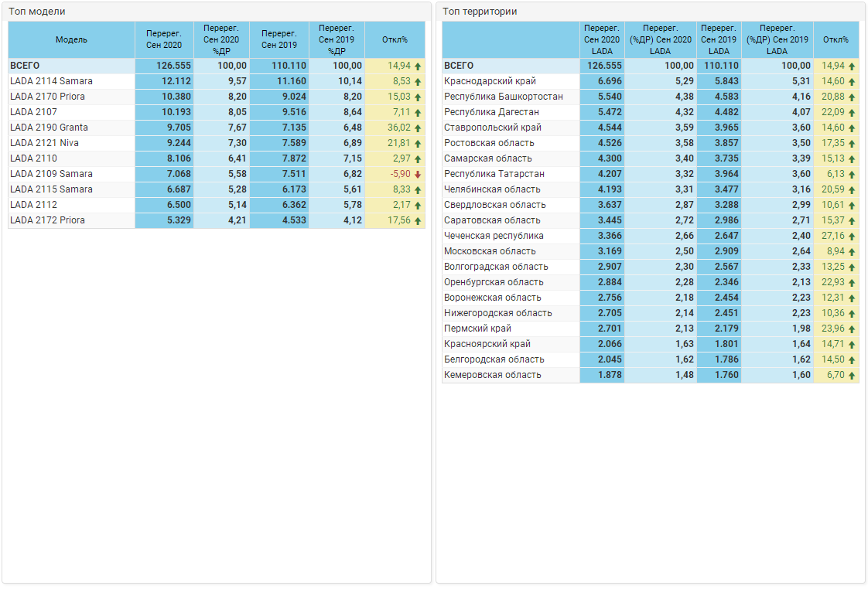Click the green arrow for Краснодарский край
Image resolution: width=868 pixels, height=613 pixels.
[852, 81]
